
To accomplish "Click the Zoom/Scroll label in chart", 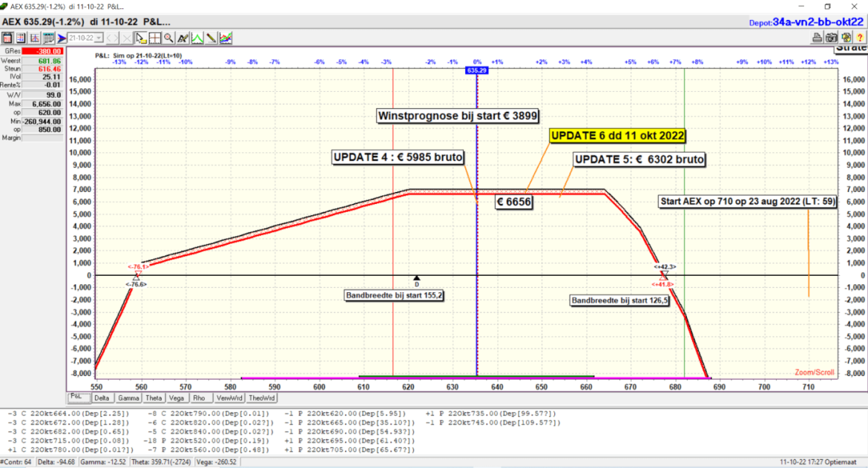I will click(815, 372).
